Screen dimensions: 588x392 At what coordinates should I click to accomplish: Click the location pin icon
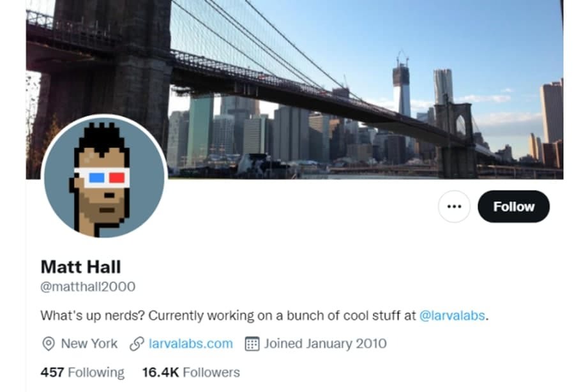(x=49, y=343)
